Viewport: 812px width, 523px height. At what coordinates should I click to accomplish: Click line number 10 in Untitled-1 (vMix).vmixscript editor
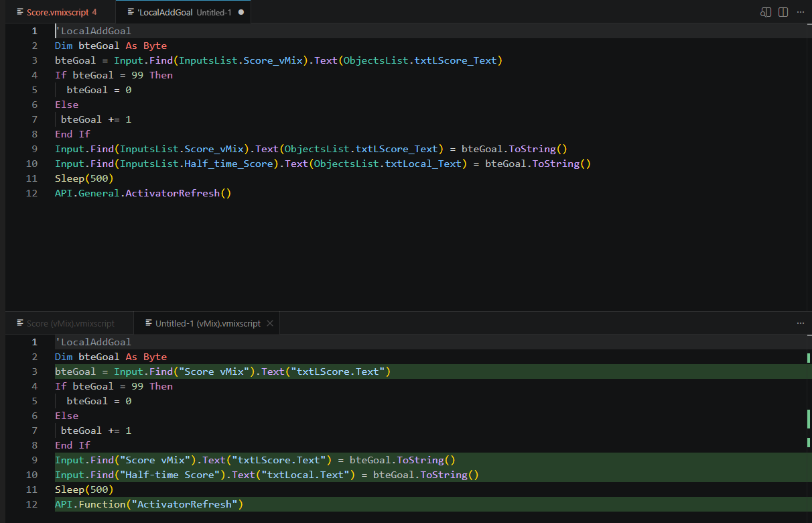32,475
